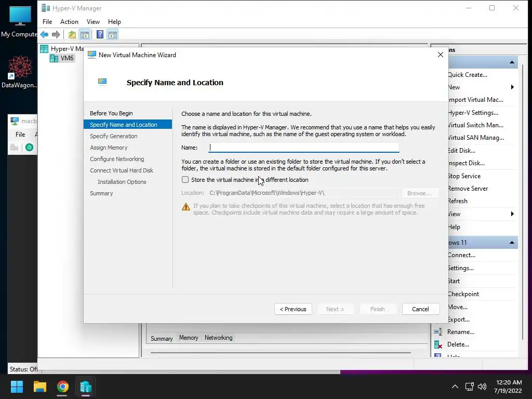Viewport: 532px width, 399px height.
Task: Click Edit Disk action
Action: point(462,151)
